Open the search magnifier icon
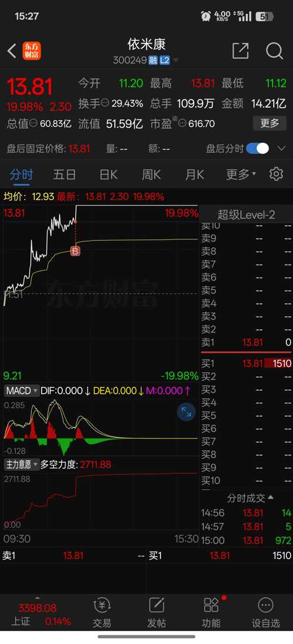Screen dimensions: 293x644 coord(274,51)
